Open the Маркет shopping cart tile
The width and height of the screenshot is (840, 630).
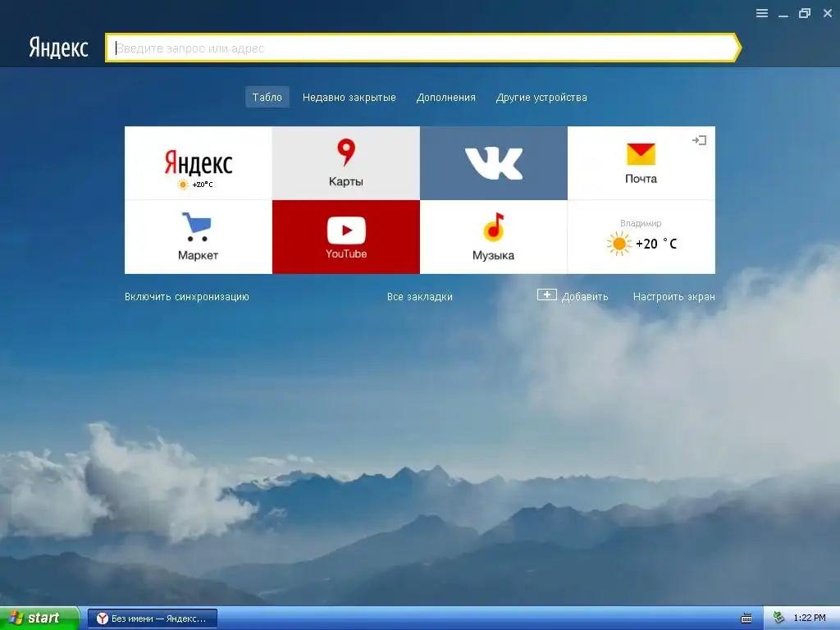[x=199, y=237]
